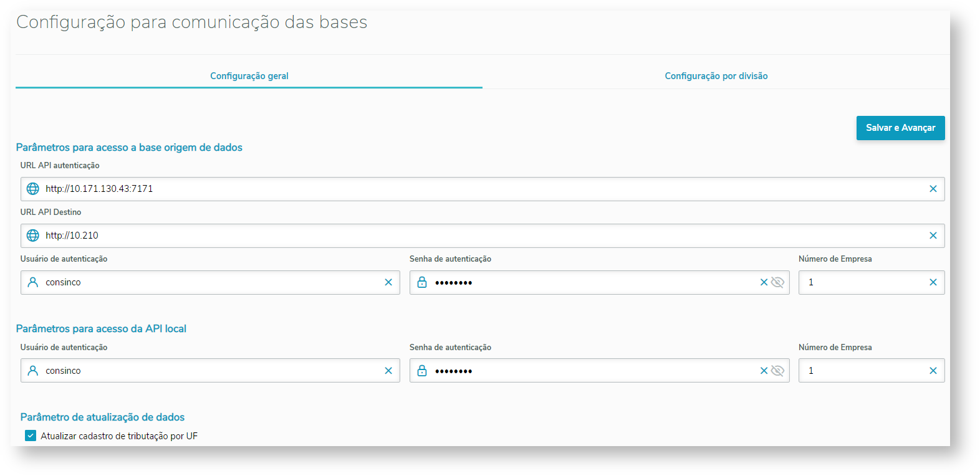Clear origin base Número de Empresa
This screenshot has height=476, width=980.
pyautogui.click(x=933, y=282)
